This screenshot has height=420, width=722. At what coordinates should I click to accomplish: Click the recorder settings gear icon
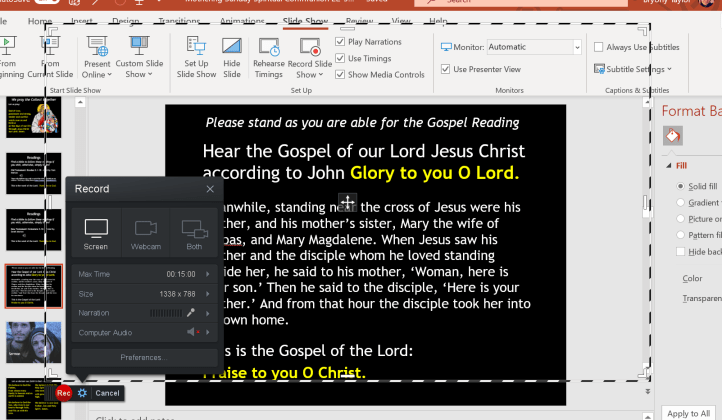(83, 393)
